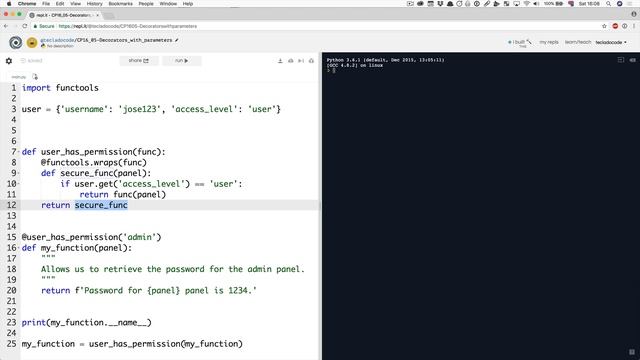Open the Edit menu
This screenshot has width=640, height=360.
(x=60, y=4)
